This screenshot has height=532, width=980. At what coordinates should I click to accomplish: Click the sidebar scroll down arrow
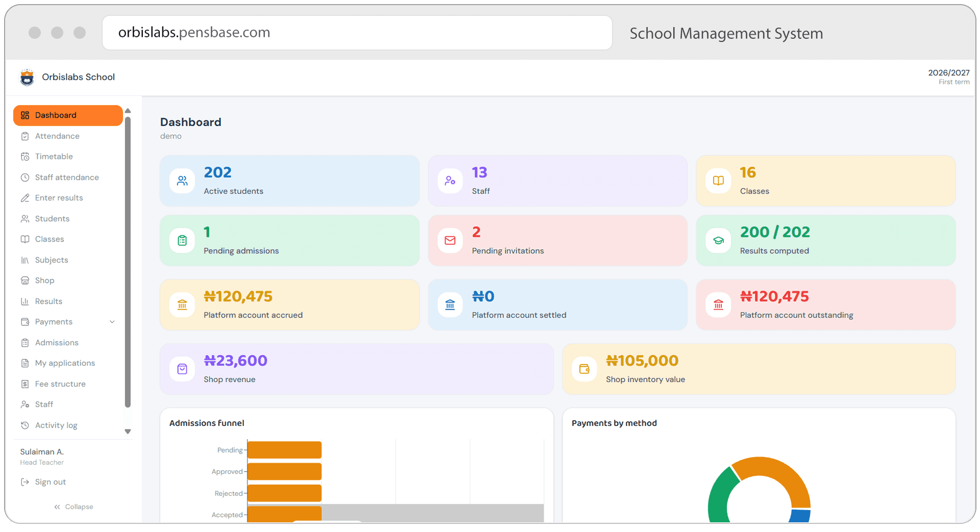click(128, 431)
